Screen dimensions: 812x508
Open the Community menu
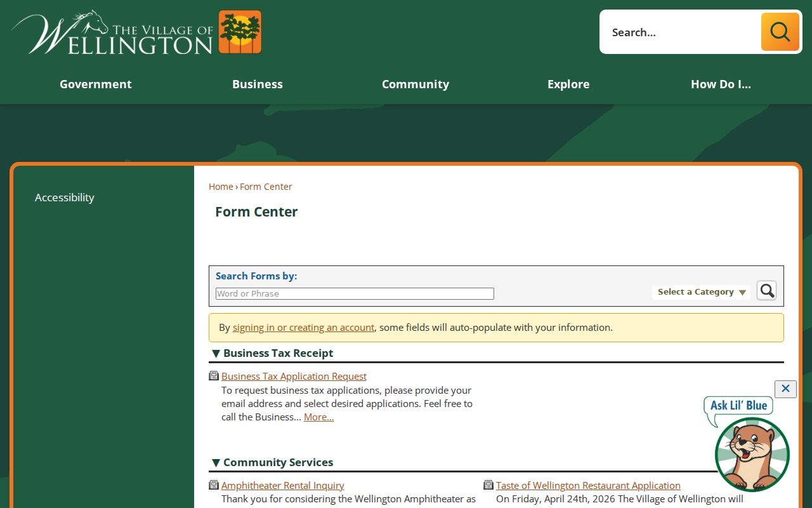[416, 84]
